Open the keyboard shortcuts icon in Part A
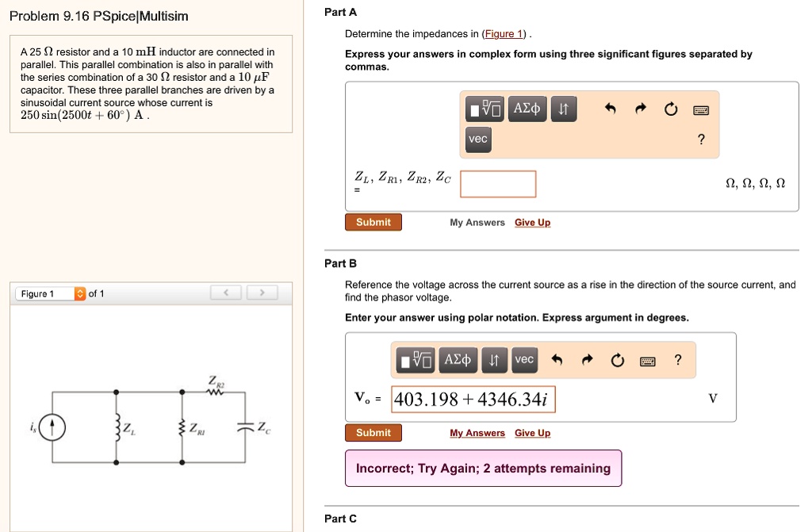This screenshot has width=812, height=532. pos(700,110)
